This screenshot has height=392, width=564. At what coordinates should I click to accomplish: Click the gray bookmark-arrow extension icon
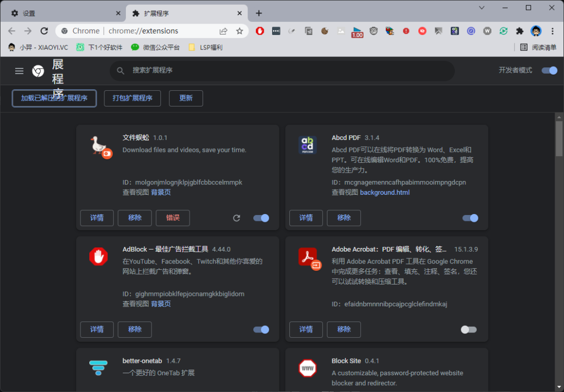pyautogui.click(x=439, y=31)
